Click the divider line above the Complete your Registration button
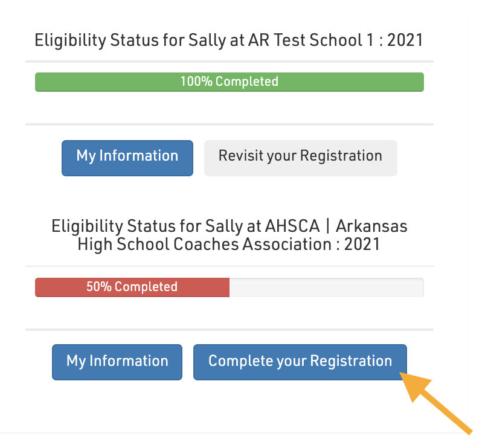Screen dimensions: 488x448 point(229,330)
